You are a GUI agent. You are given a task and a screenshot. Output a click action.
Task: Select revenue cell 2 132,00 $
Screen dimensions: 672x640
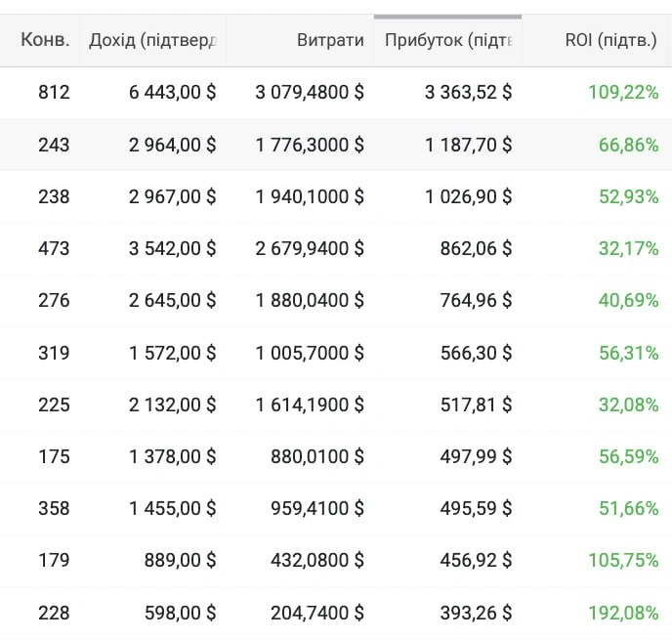[x=172, y=405]
